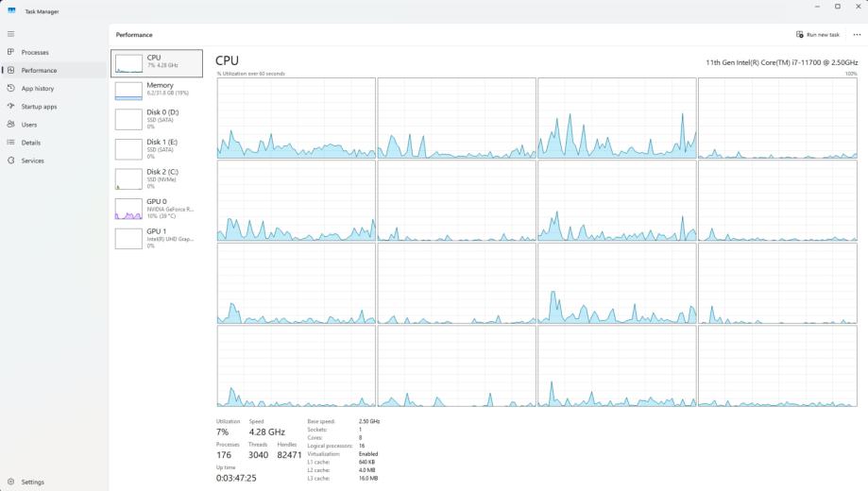This screenshot has width=868, height=491.
Task: Click the Services gear icon
Action: (10, 161)
